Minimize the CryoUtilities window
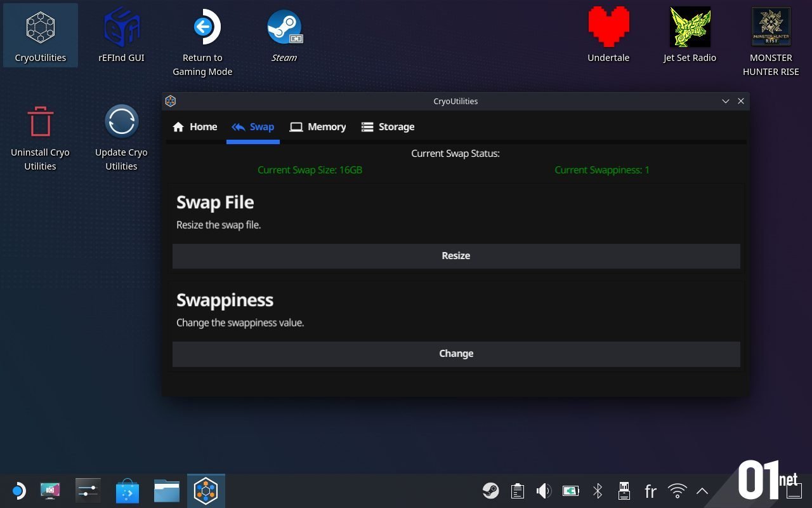 (x=726, y=101)
